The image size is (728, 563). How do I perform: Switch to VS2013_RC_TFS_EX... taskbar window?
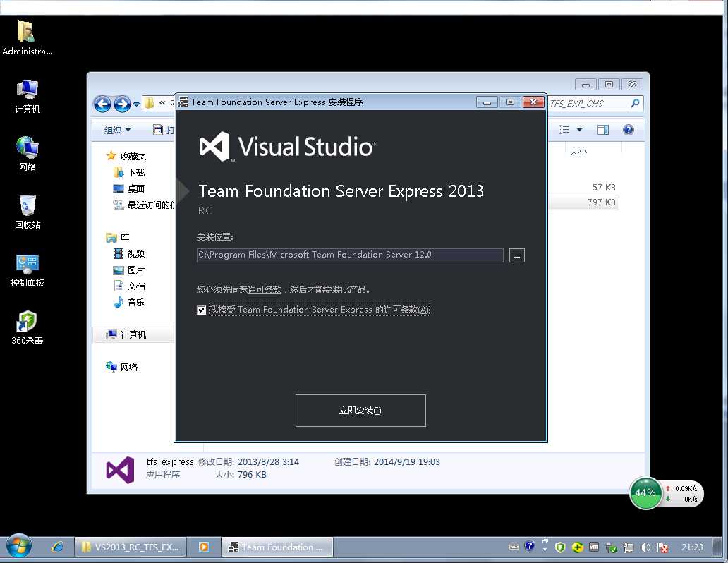pos(131,547)
